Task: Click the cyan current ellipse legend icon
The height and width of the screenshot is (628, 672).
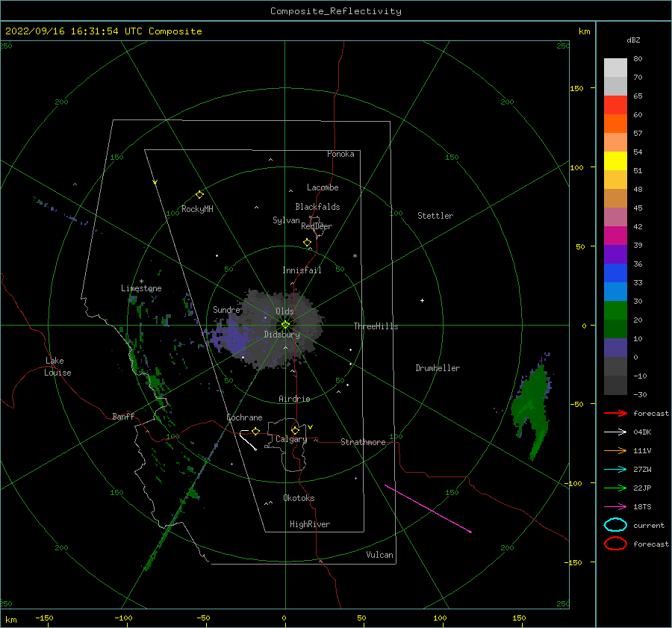Action: [x=615, y=525]
